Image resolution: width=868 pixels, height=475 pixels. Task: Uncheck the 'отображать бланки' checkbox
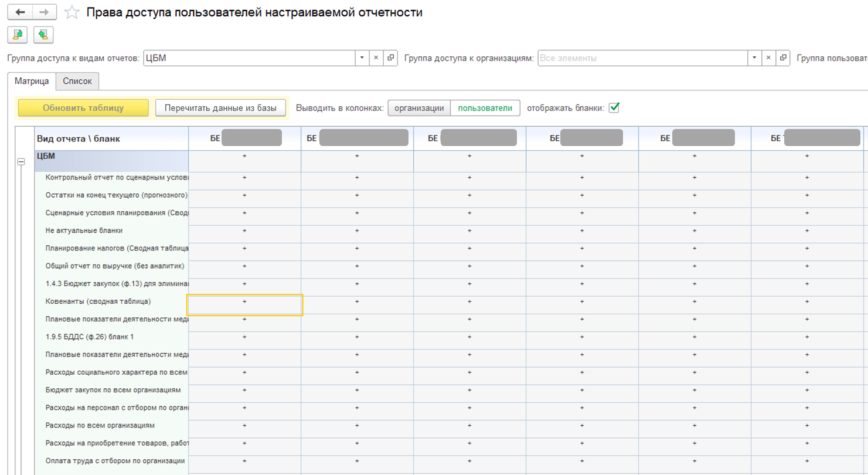tap(614, 108)
